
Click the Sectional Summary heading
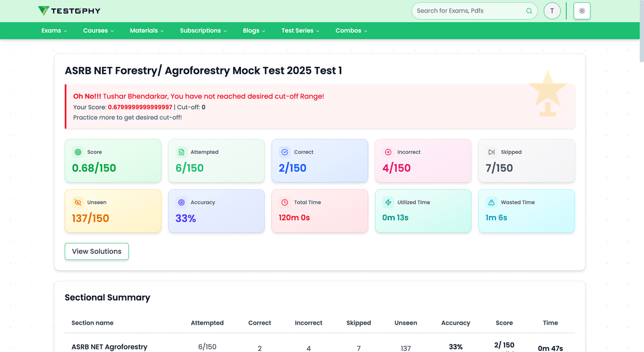pos(107,297)
